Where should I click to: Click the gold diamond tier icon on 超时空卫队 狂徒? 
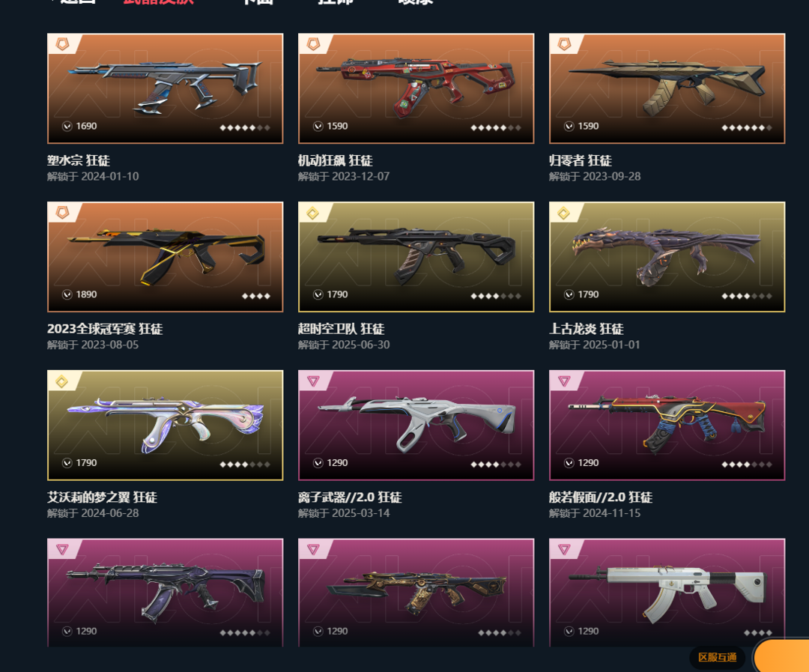point(312,213)
